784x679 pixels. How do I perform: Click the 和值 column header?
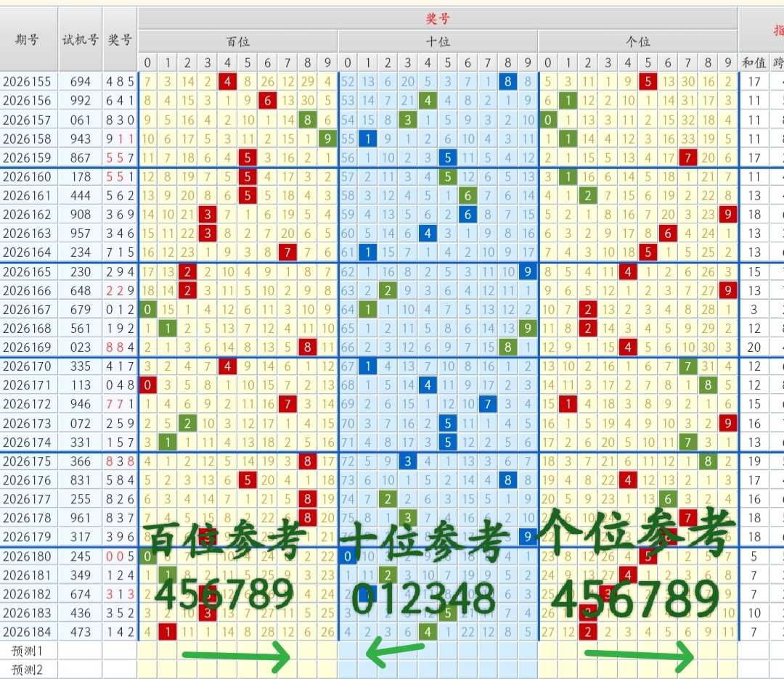pos(754,62)
